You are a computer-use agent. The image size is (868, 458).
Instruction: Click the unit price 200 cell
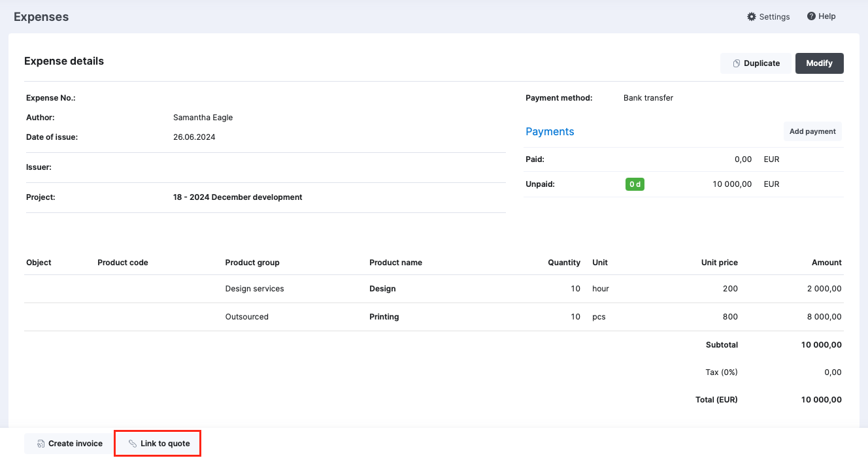tap(730, 289)
